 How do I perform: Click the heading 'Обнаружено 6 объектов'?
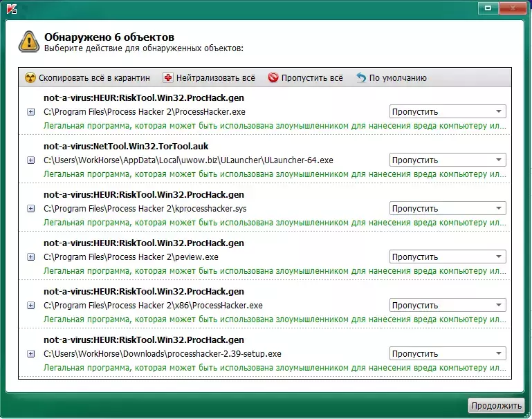tap(109, 37)
